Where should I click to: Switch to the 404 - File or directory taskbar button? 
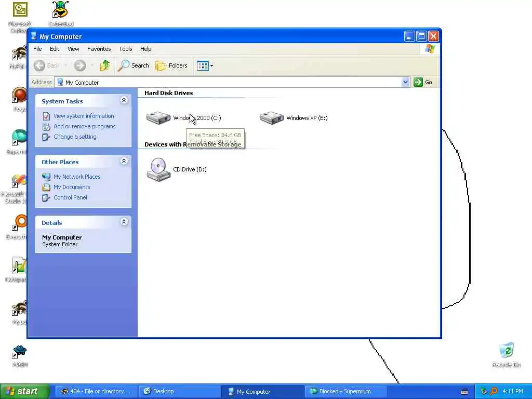coord(96,391)
